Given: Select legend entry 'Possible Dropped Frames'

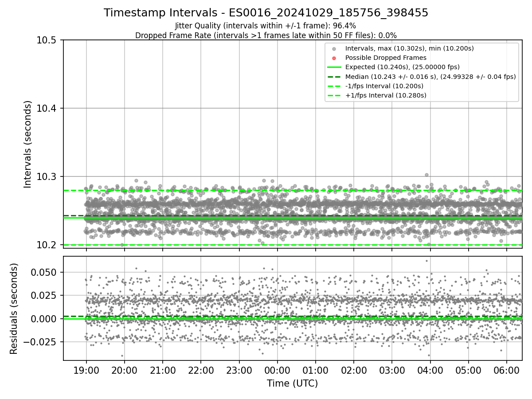Looking at the screenshot, I should (x=386, y=58).
